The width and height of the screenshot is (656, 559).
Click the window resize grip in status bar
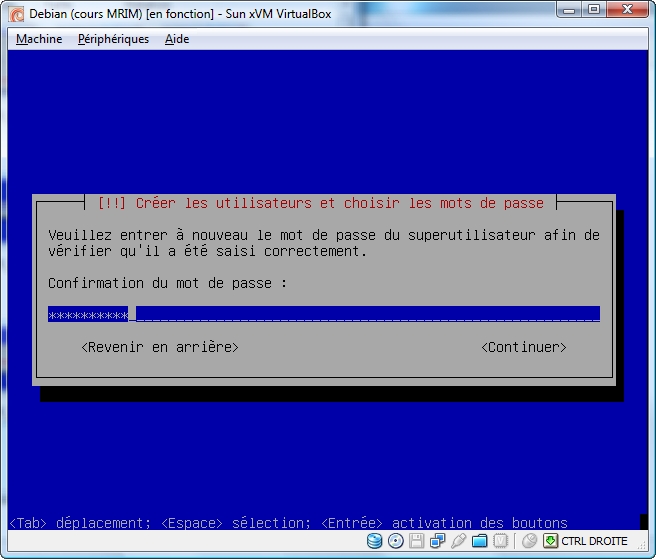[642, 545]
